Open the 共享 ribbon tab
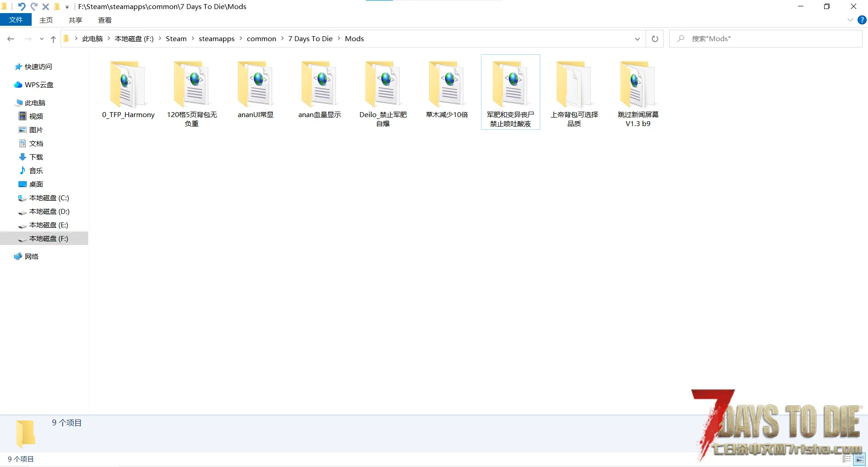This screenshot has width=868, height=467. 75,20
